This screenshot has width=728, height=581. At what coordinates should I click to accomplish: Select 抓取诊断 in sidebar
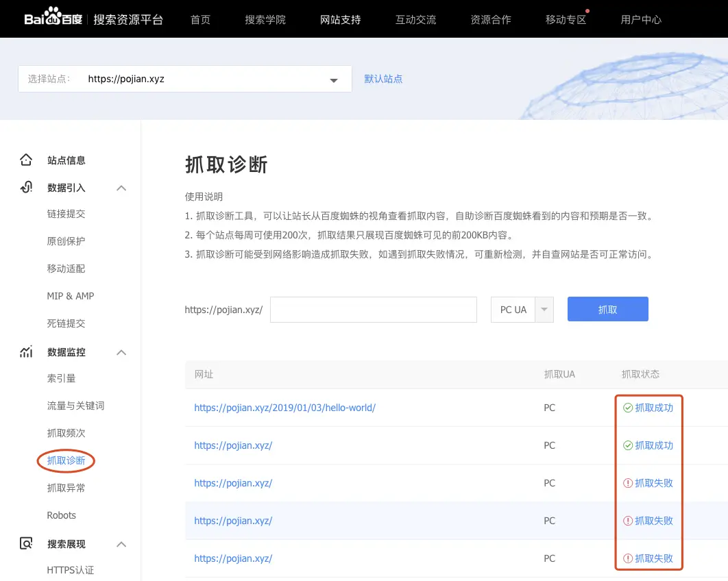click(66, 460)
